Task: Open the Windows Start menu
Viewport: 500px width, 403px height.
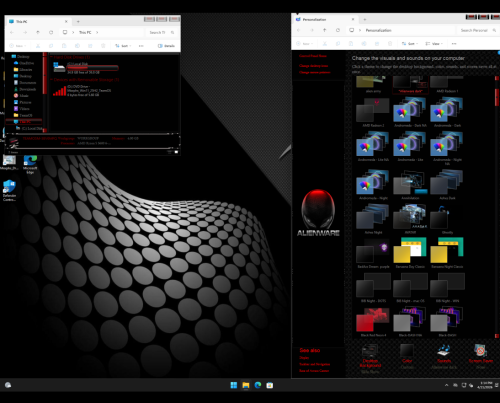Action: 234,385
